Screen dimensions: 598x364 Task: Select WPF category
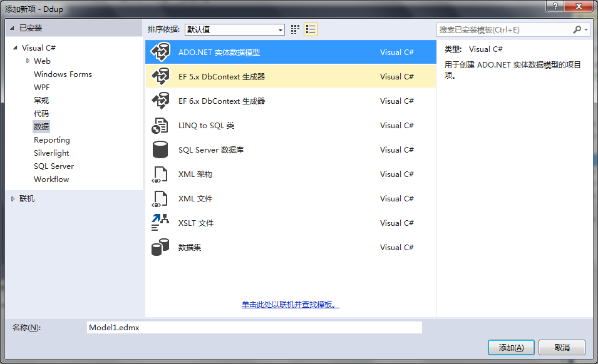pyautogui.click(x=41, y=87)
